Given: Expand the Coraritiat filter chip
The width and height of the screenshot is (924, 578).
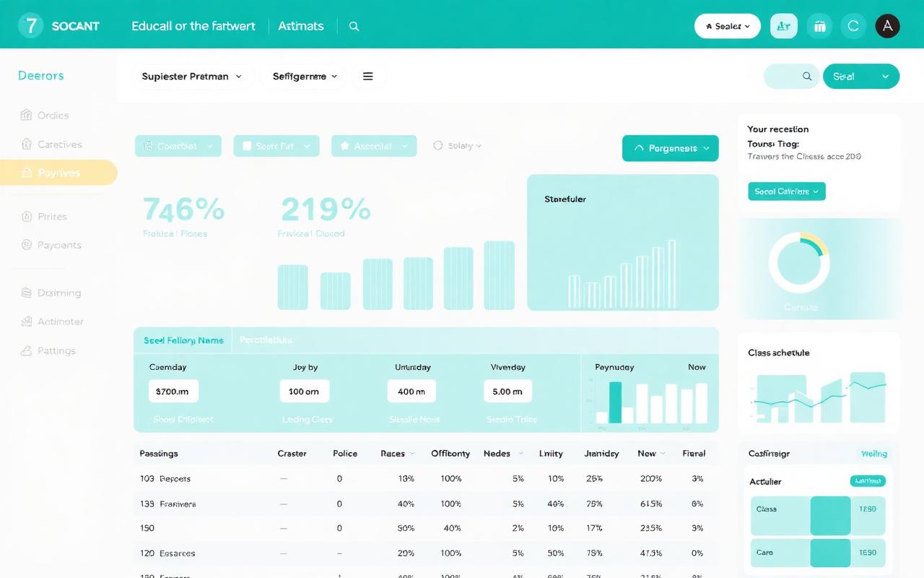Looking at the screenshot, I should coord(178,146).
